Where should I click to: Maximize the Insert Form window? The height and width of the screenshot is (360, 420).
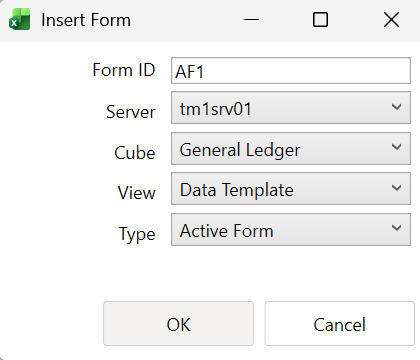[320, 20]
